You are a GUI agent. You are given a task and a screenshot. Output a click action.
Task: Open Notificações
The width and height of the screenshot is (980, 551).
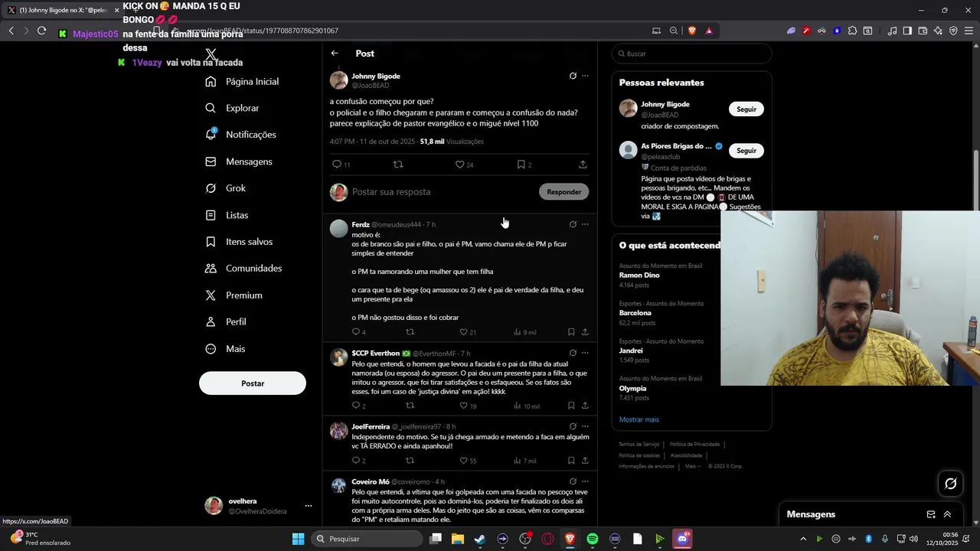click(240, 135)
